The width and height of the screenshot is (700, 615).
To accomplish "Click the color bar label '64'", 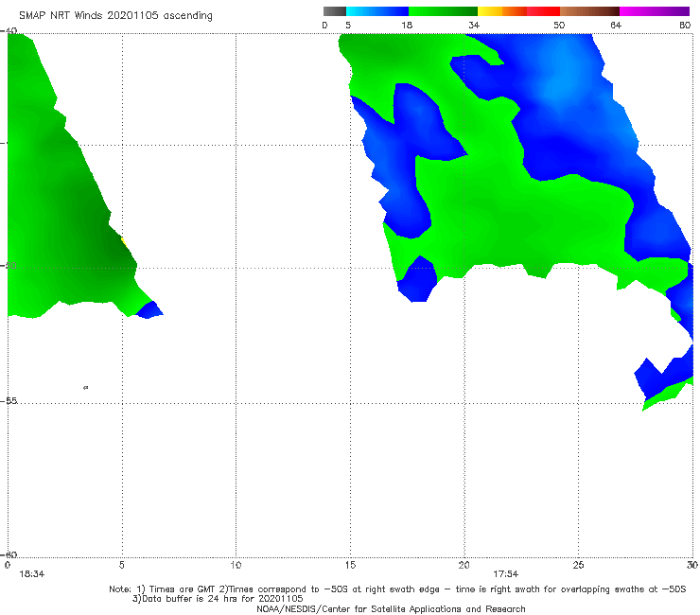I will [x=616, y=26].
